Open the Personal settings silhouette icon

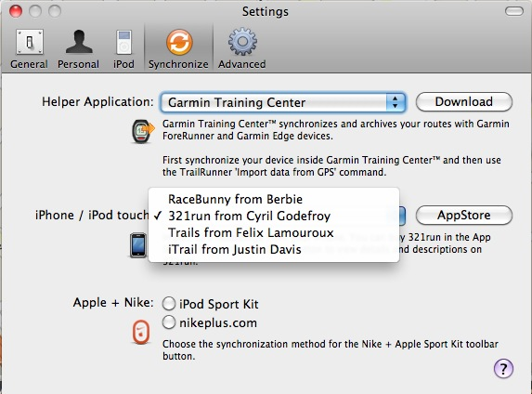(79, 42)
